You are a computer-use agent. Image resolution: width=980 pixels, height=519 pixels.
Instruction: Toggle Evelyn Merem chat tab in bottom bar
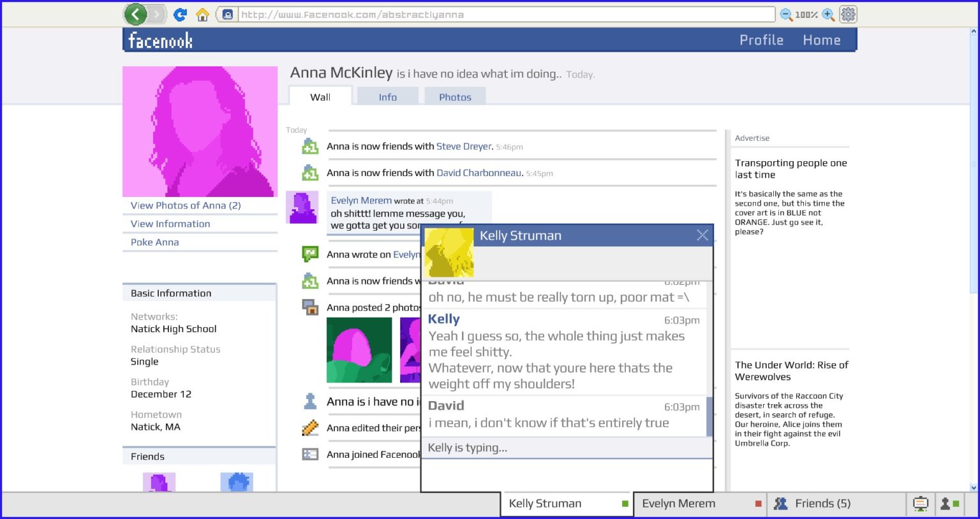pyautogui.click(x=700, y=504)
